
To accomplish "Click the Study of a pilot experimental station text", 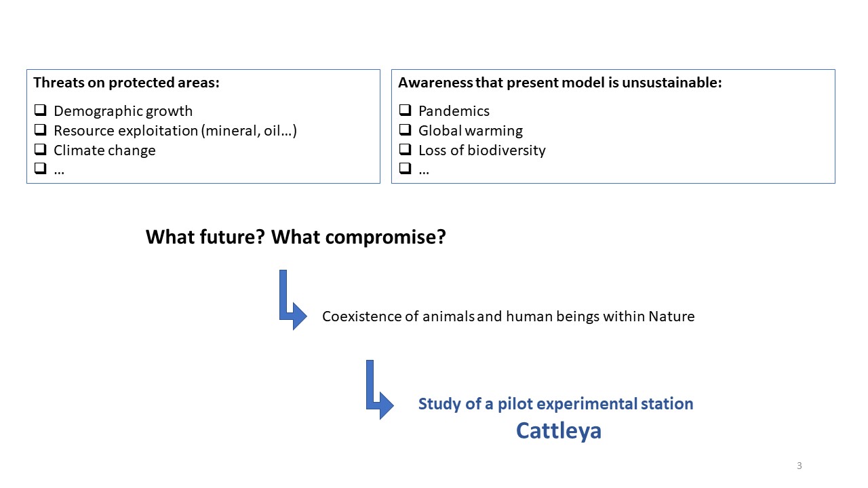I will point(556,404).
